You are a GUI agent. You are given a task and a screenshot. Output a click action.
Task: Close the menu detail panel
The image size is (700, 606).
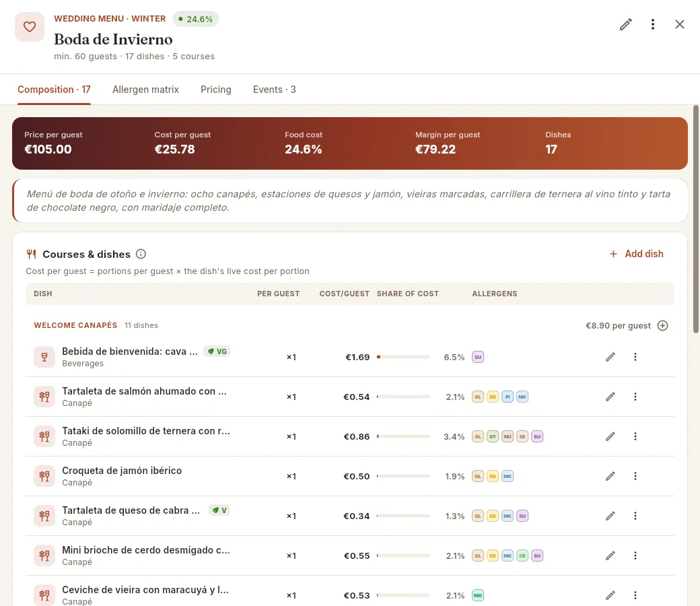pyautogui.click(x=679, y=24)
